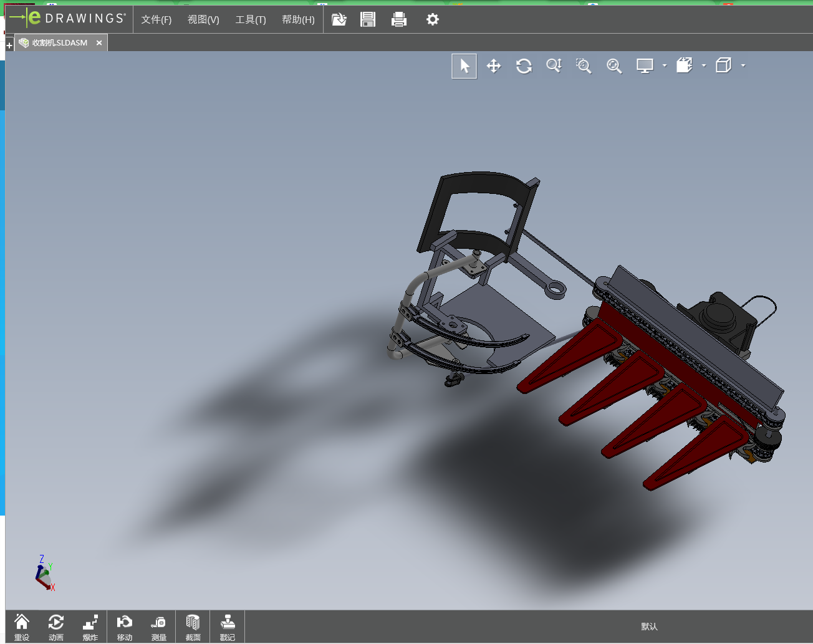Click the Zoom in/out tool
The height and width of the screenshot is (644, 813).
(x=554, y=66)
